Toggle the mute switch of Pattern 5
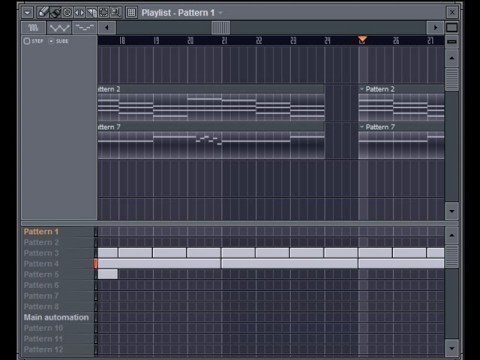The image size is (480, 360). point(96,274)
